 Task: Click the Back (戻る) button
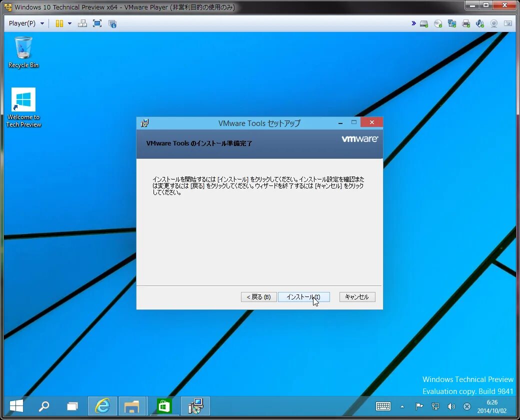click(258, 297)
